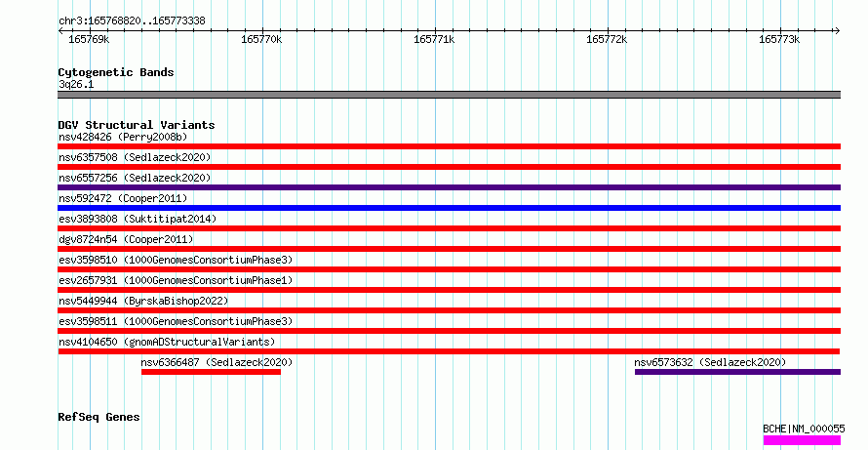Click the RefSeq Genes track heading
This screenshot has width=868, height=450.
pyautogui.click(x=99, y=417)
